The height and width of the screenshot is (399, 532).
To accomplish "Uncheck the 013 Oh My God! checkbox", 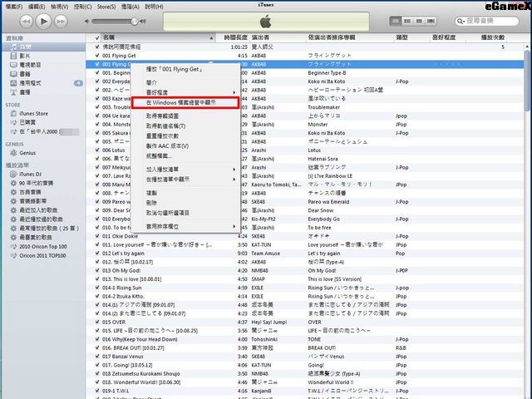I will tap(97, 270).
